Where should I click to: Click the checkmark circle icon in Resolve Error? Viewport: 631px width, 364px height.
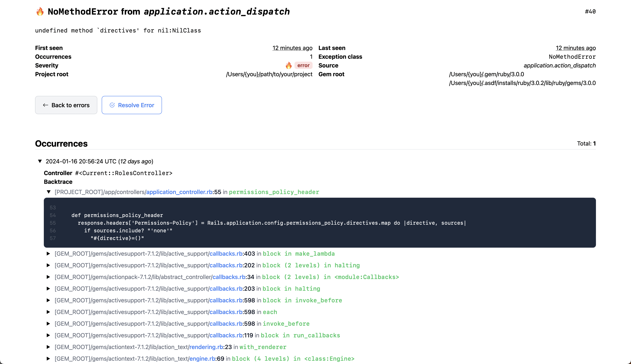(x=112, y=105)
